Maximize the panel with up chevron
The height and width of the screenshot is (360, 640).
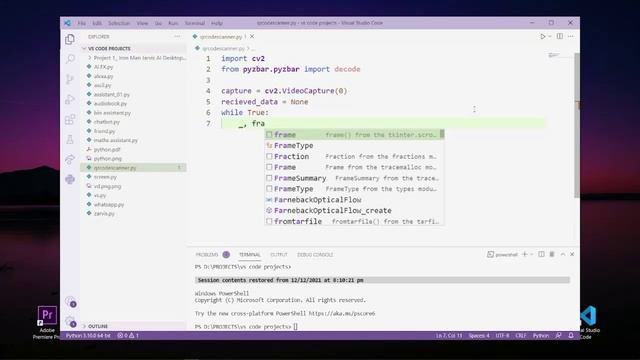coord(562,254)
